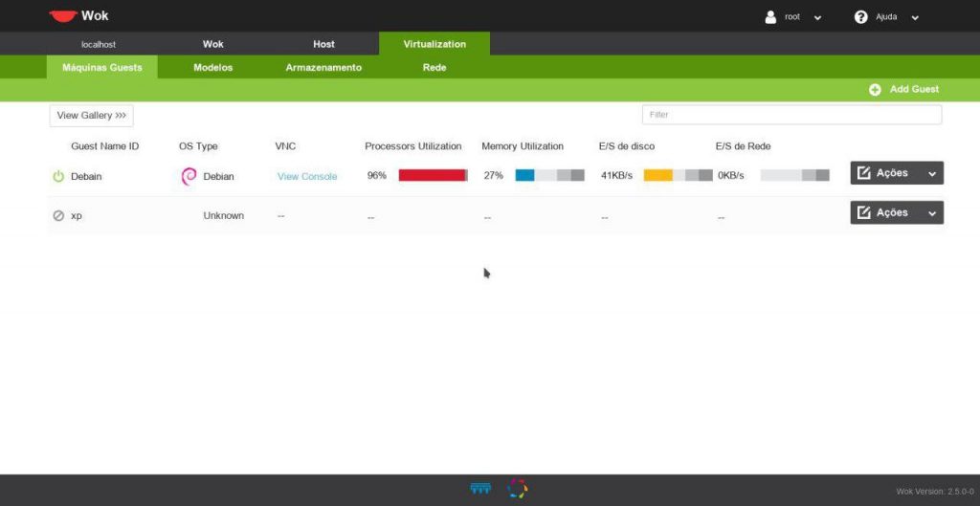The width and height of the screenshot is (980, 506).
Task: Switch to the Host tab
Action: (323, 44)
